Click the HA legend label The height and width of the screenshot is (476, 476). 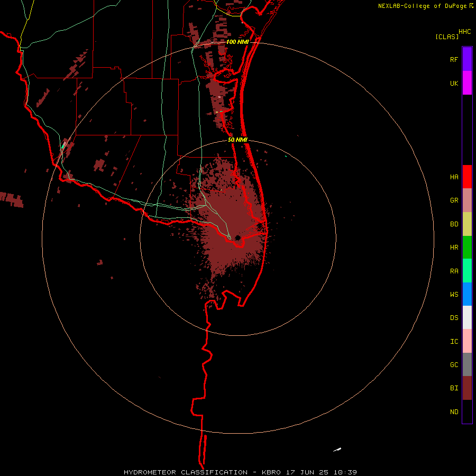pos(454,177)
